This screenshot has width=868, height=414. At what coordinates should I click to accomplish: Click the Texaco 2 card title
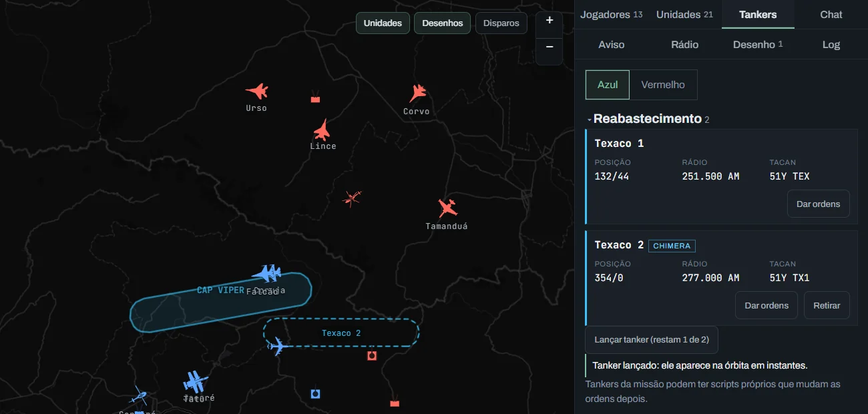(619, 245)
